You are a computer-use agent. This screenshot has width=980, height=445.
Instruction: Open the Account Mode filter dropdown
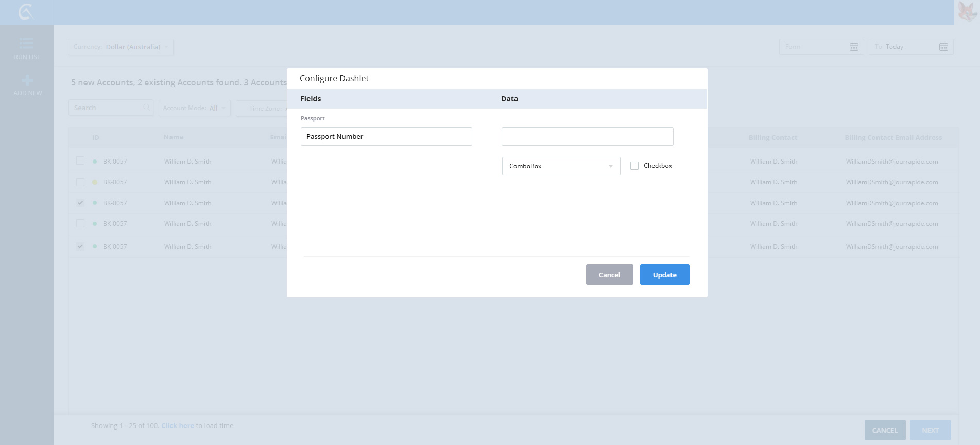click(194, 108)
